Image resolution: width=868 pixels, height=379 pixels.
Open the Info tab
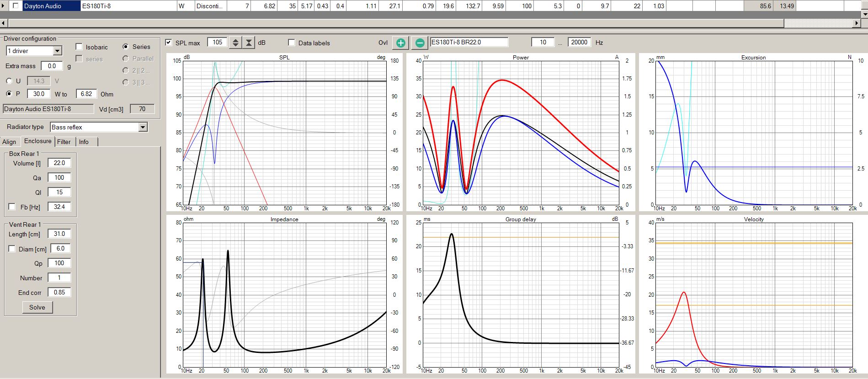(84, 142)
